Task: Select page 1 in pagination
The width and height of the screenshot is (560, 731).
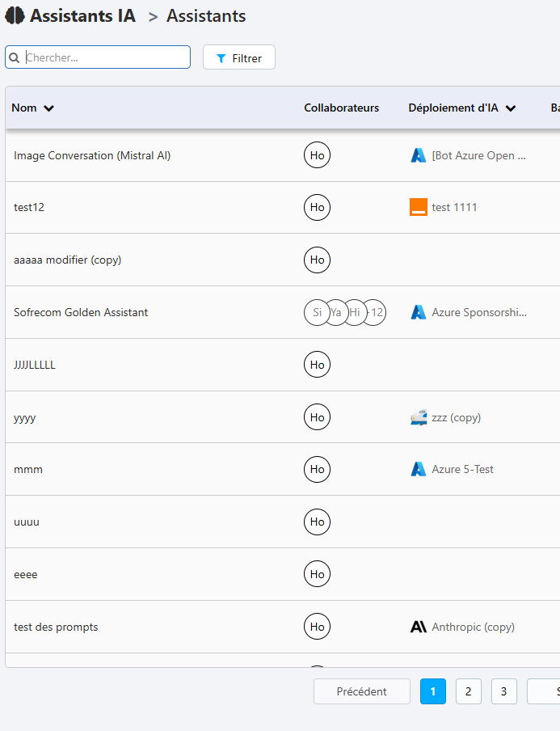Action: point(433,691)
